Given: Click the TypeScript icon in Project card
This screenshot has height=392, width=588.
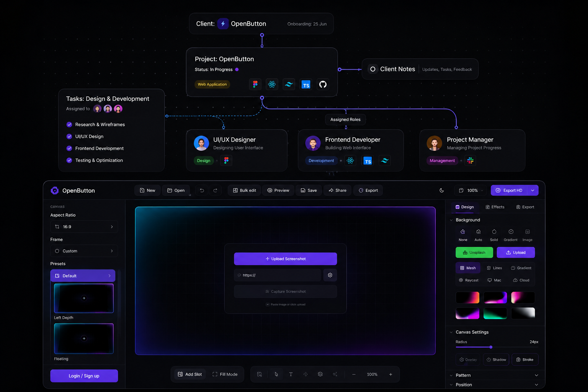Looking at the screenshot, I should point(306,84).
